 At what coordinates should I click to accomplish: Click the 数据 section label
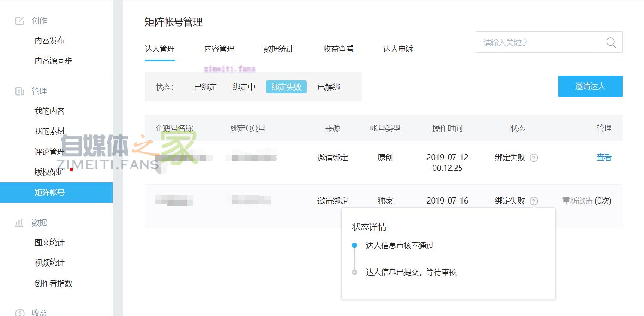[40, 223]
